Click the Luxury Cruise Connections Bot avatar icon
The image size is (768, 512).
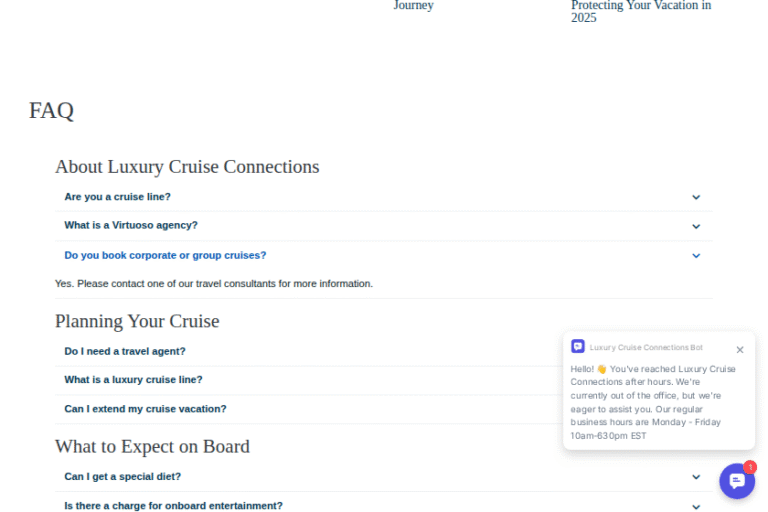578,347
